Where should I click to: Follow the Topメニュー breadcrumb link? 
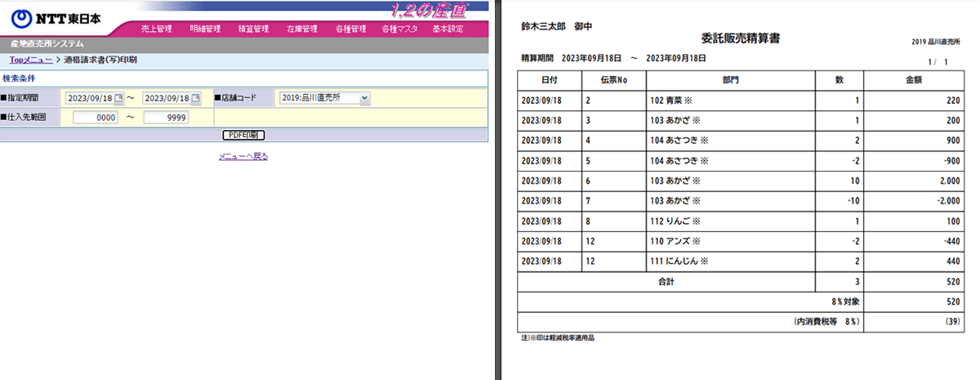tap(30, 60)
